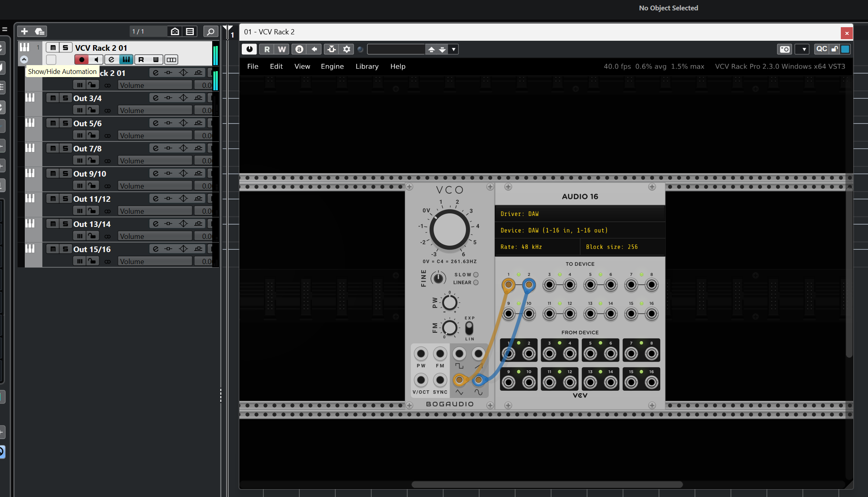
Task: Open channel settings e on VCV Rack track
Action: [111, 60]
